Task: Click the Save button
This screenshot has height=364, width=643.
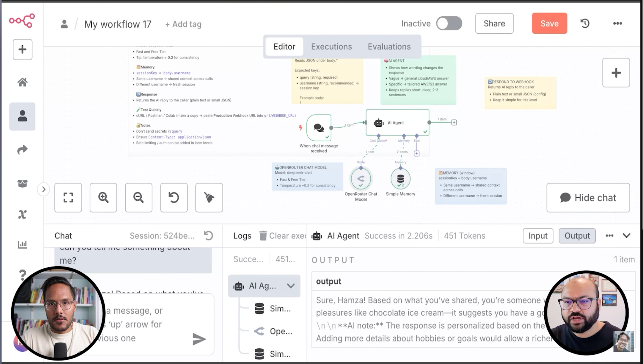Action: [549, 24]
